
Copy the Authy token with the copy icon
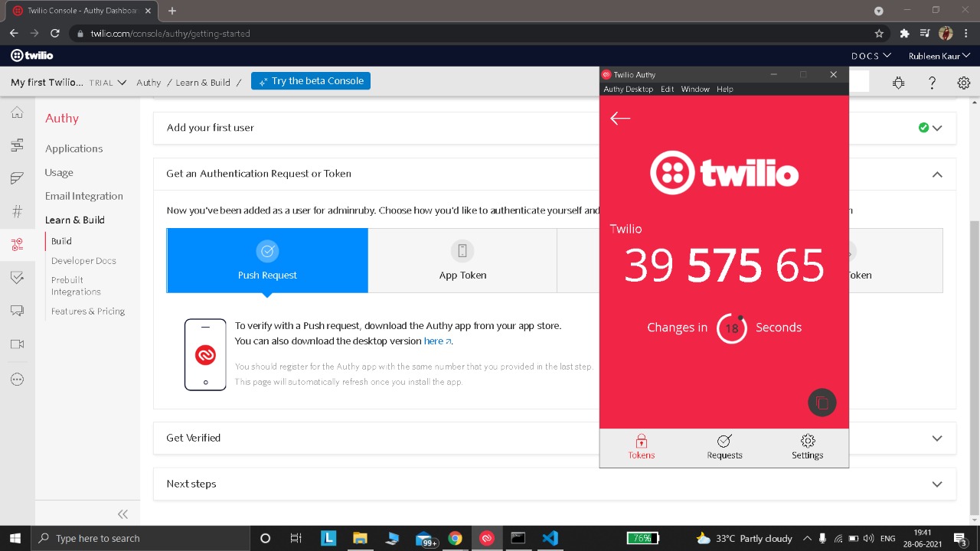pos(822,403)
